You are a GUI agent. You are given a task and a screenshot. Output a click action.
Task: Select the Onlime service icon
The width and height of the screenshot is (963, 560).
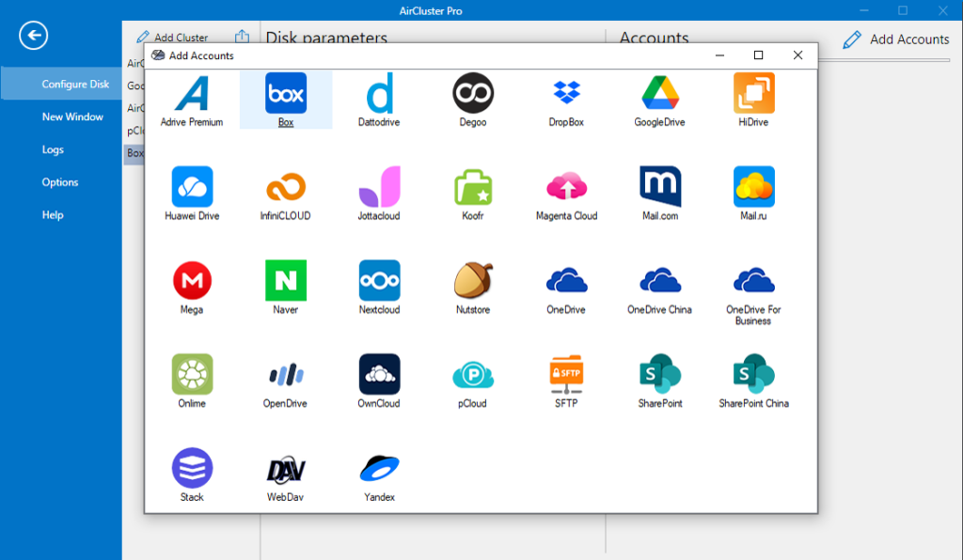coord(192,374)
